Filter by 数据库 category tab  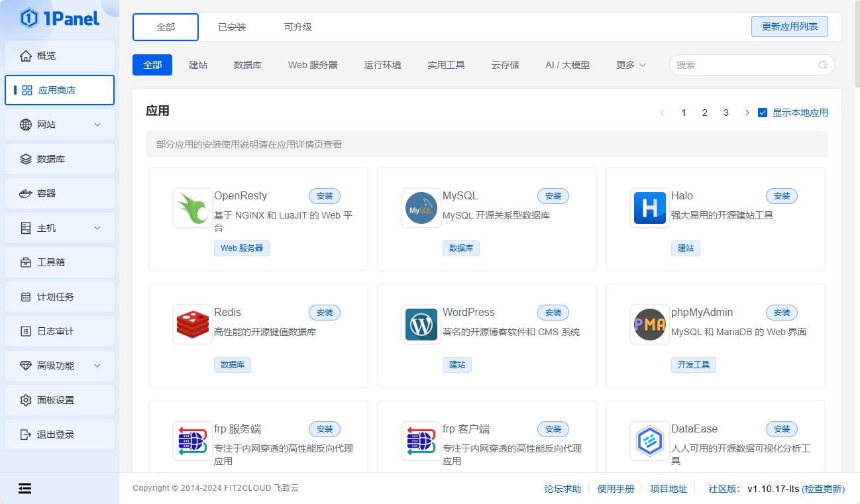[x=248, y=65]
